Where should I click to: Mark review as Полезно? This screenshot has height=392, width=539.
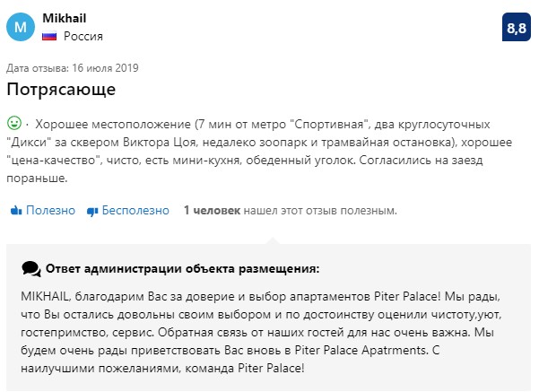pyautogui.click(x=43, y=210)
